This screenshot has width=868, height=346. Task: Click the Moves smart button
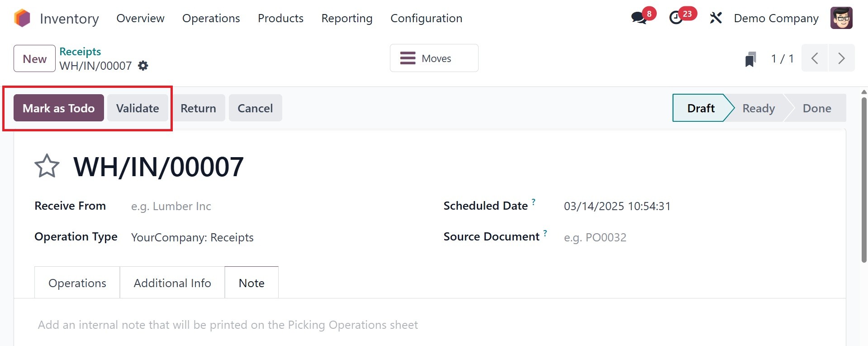(434, 58)
